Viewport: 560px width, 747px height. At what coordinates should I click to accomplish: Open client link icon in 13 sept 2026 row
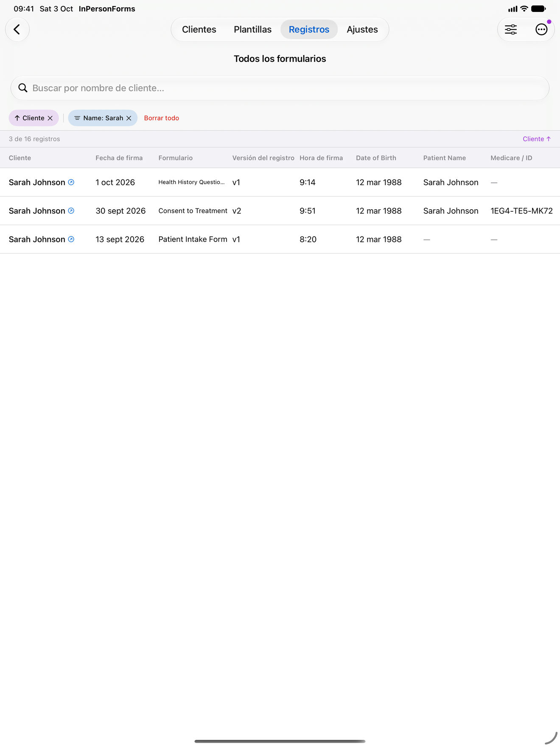71,239
